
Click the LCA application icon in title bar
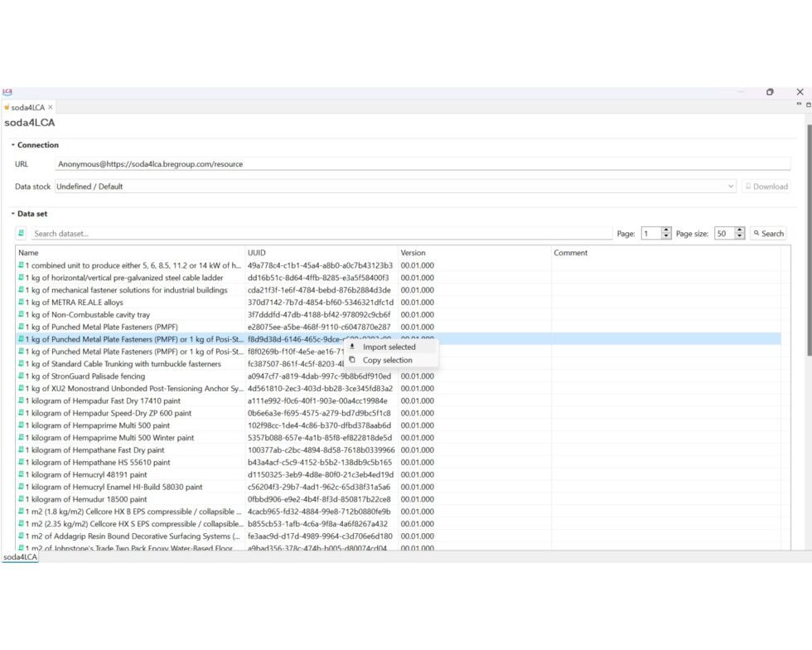coord(7,92)
